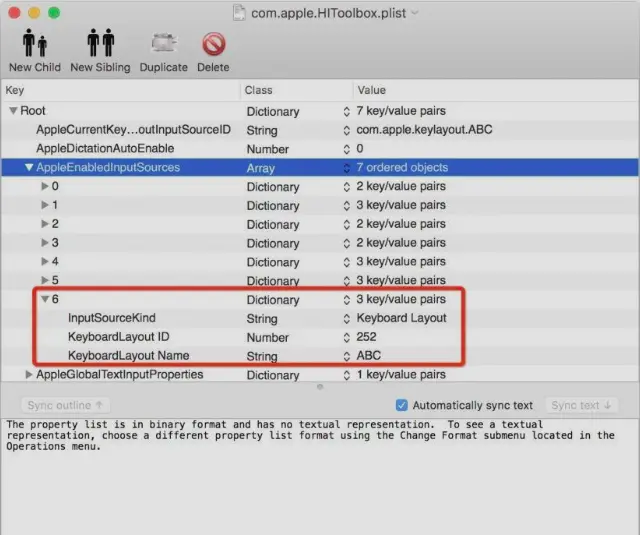Click the Sync text button
Viewport: 640px width, 535px height.
[581, 405]
